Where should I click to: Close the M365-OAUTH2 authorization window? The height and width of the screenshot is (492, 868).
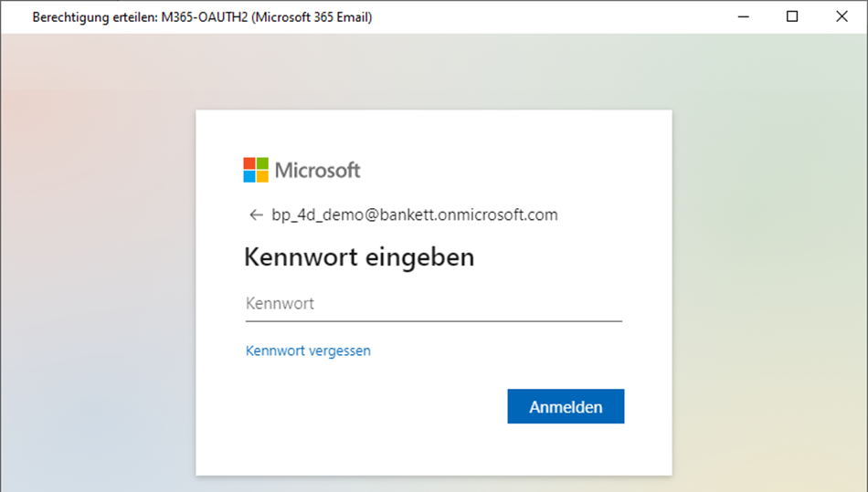tap(842, 16)
